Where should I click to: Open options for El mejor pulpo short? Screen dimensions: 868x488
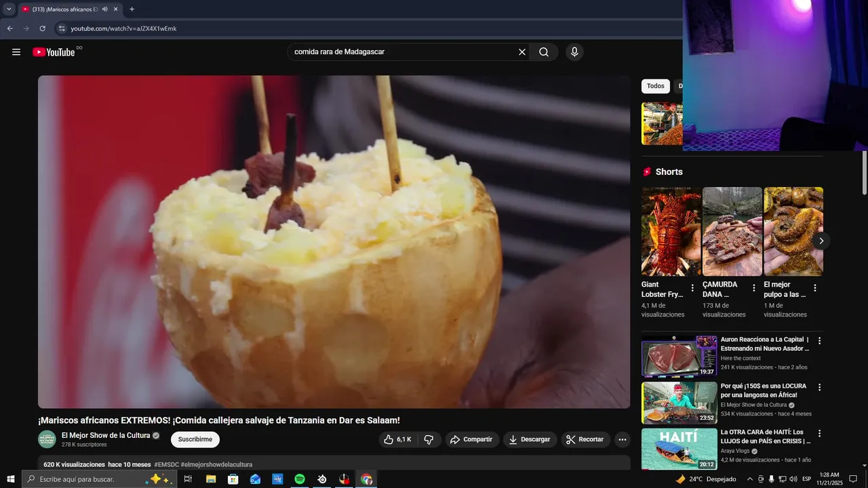[x=815, y=288]
